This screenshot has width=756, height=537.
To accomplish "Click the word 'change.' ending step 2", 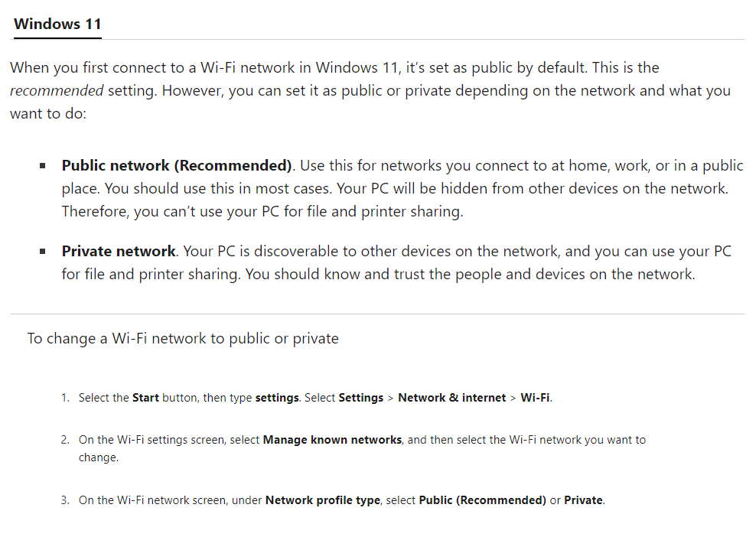I will [x=99, y=457].
